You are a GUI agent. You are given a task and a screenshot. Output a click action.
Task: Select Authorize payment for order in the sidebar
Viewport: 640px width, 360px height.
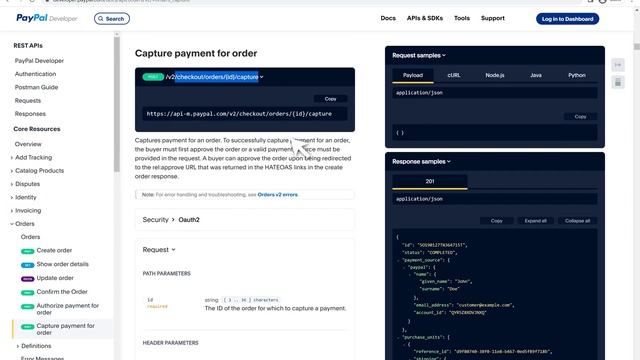tap(68, 309)
